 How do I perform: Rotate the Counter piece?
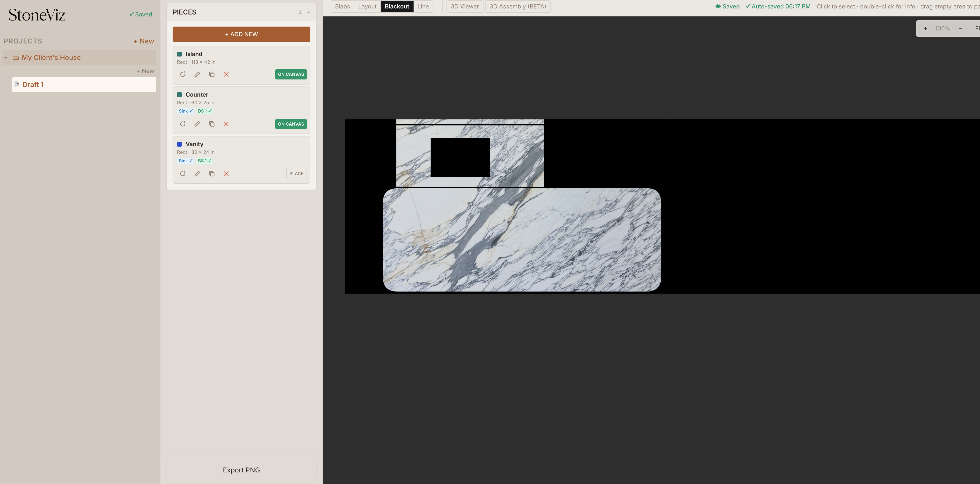click(183, 124)
